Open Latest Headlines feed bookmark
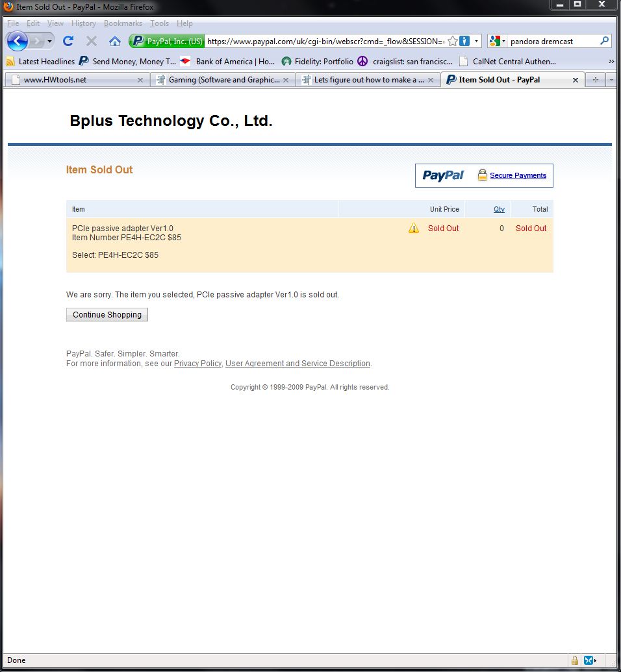 coord(41,61)
